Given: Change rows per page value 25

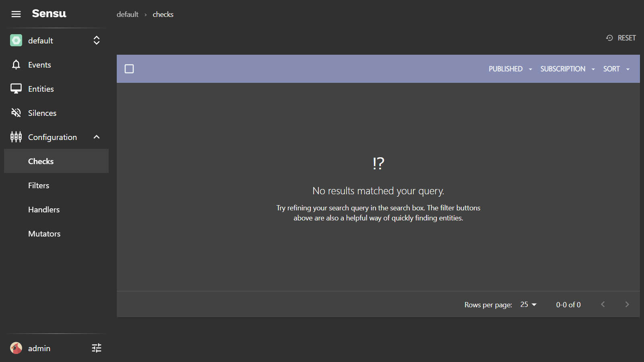Looking at the screenshot, I should 528,304.
